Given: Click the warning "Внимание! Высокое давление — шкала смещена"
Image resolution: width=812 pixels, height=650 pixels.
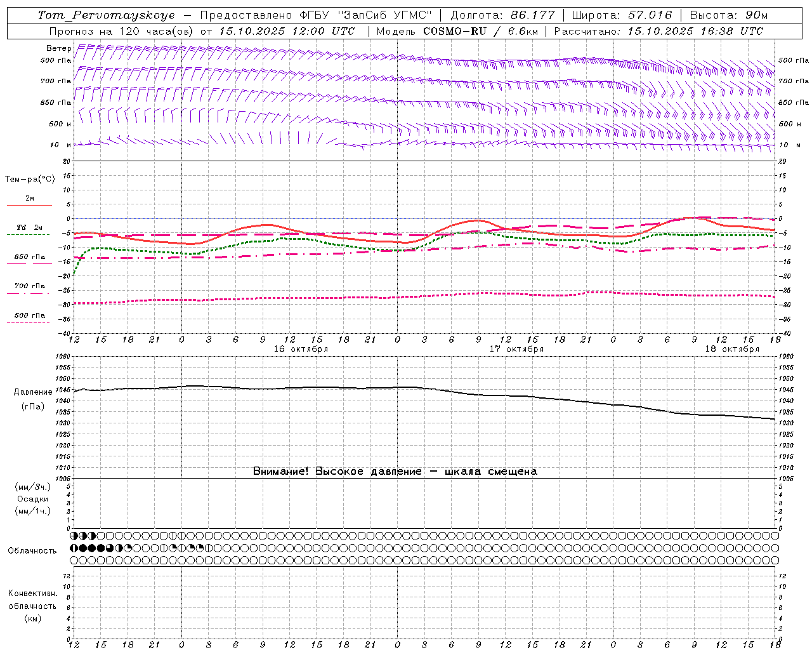Looking at the screenshot, I should [x=395, y=471].
